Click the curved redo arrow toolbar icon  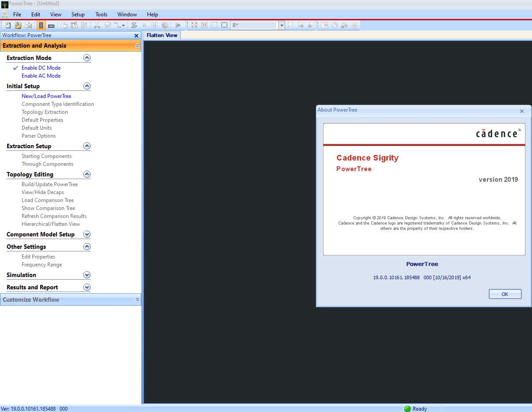click(344, 25)
